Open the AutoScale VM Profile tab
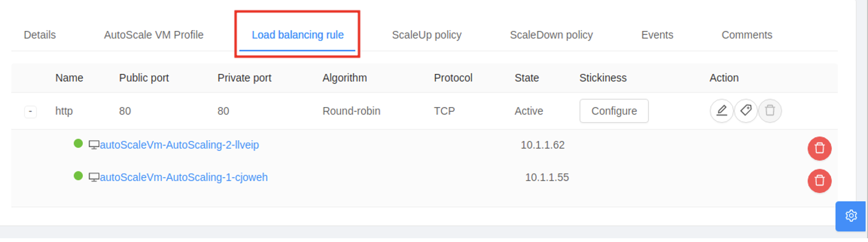 (x=154, y=35)
